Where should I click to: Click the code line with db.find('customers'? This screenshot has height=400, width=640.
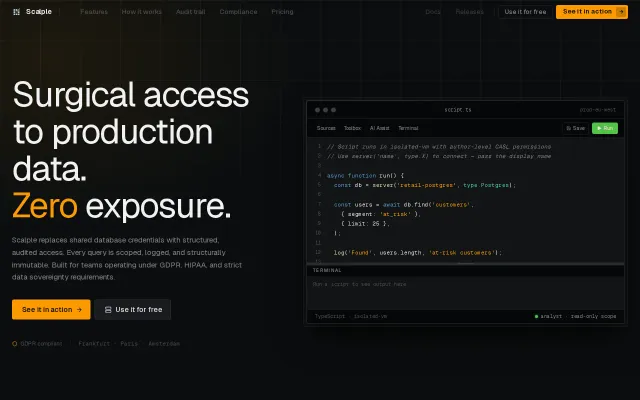[404, 204]
